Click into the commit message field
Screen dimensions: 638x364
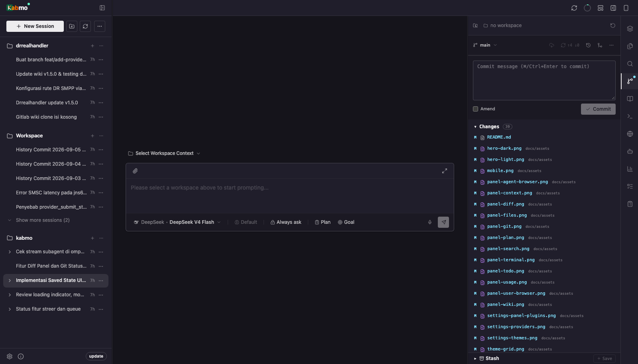[x=544, y=80]
